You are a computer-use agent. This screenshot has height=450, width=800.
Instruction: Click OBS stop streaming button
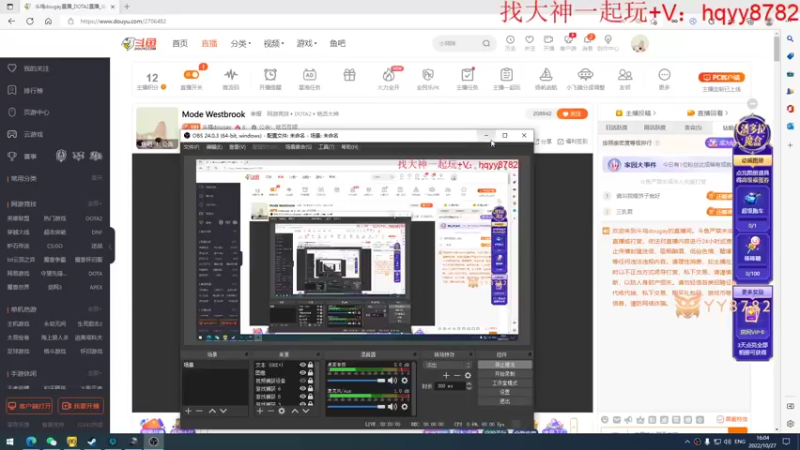tap(505, 365)
